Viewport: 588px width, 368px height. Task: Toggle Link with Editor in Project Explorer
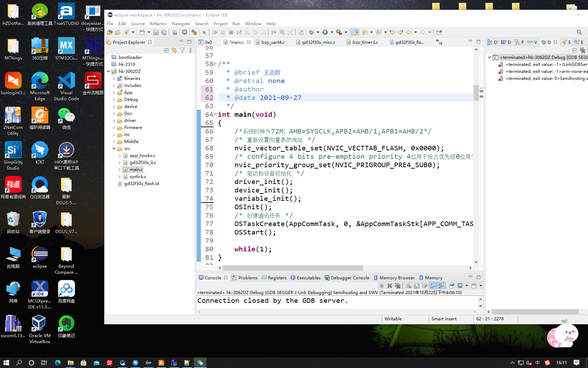click(174, 50)
